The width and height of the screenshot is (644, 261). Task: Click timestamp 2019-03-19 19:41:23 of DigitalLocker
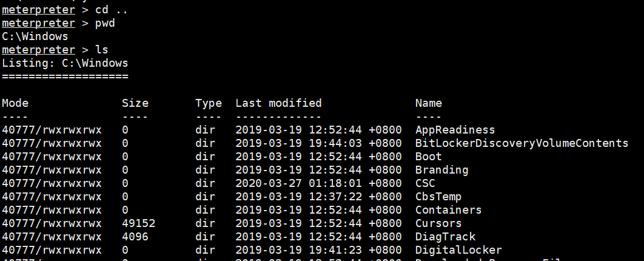coord(318,250)
